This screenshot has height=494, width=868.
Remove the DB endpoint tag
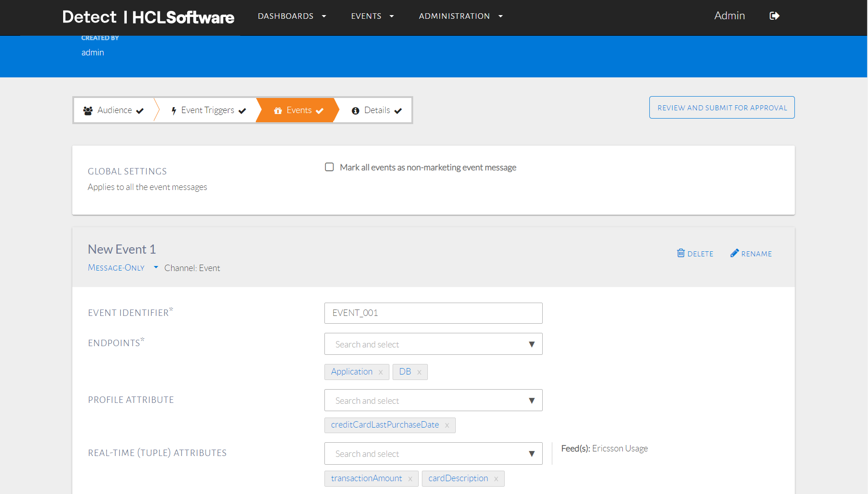[x=419, y=372]
